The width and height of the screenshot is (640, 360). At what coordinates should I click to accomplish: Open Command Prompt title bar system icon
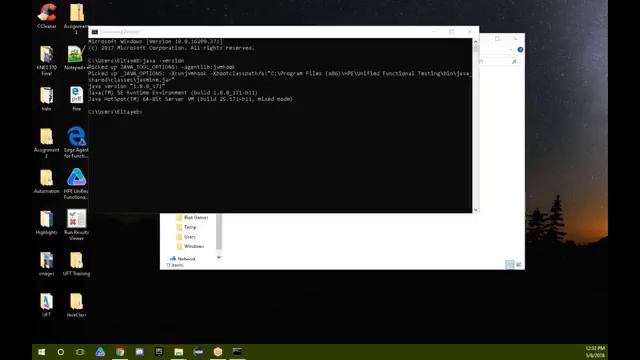tap(95, 32)
